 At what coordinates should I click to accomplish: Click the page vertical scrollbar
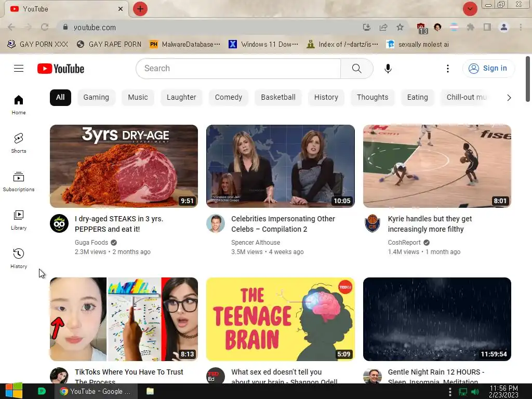pos(528,79)
